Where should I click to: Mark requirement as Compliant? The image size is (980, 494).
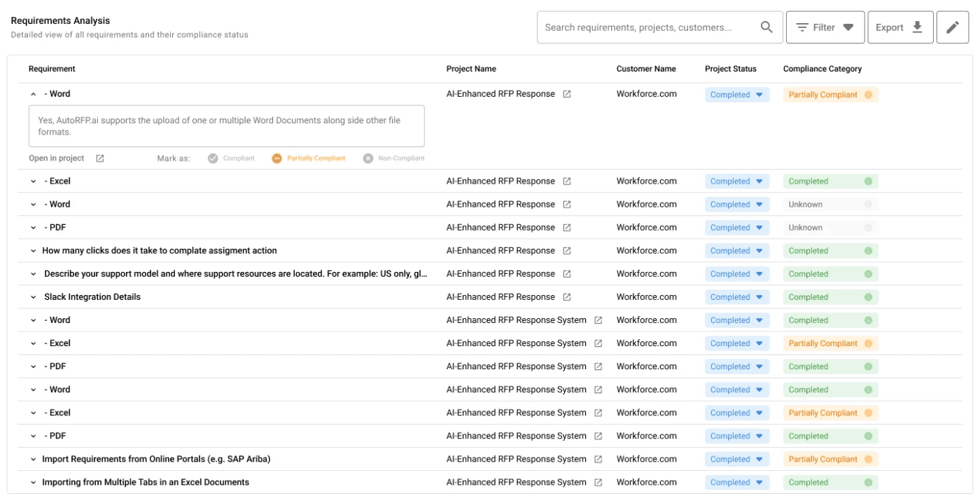pos(232,158)
